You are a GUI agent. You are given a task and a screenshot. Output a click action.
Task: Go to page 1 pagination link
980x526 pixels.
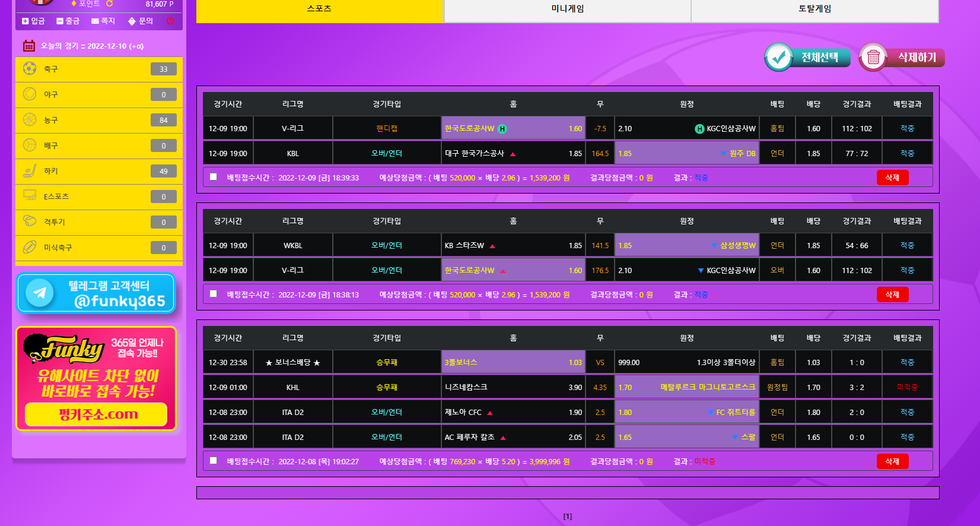(567, 517)
